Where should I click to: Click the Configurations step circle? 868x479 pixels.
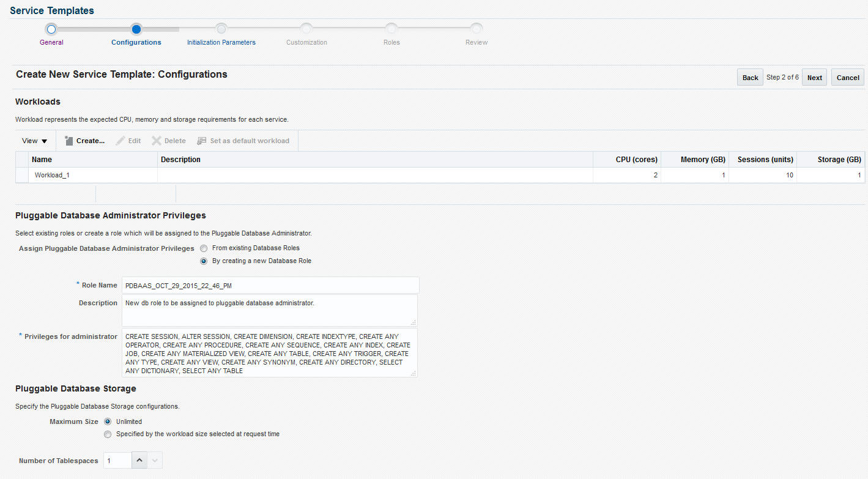pyautogui.click(x=136, y=29)
